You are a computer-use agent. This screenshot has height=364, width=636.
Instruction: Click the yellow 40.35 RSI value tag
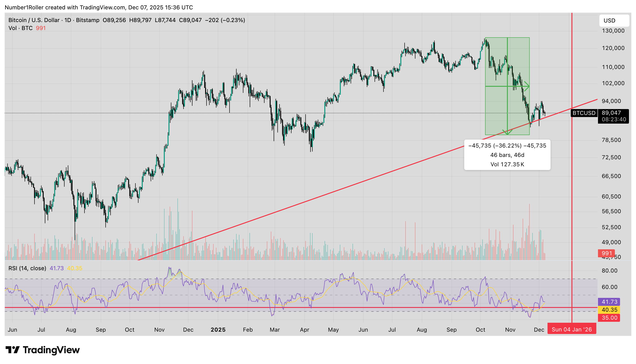tap(609, 310)
